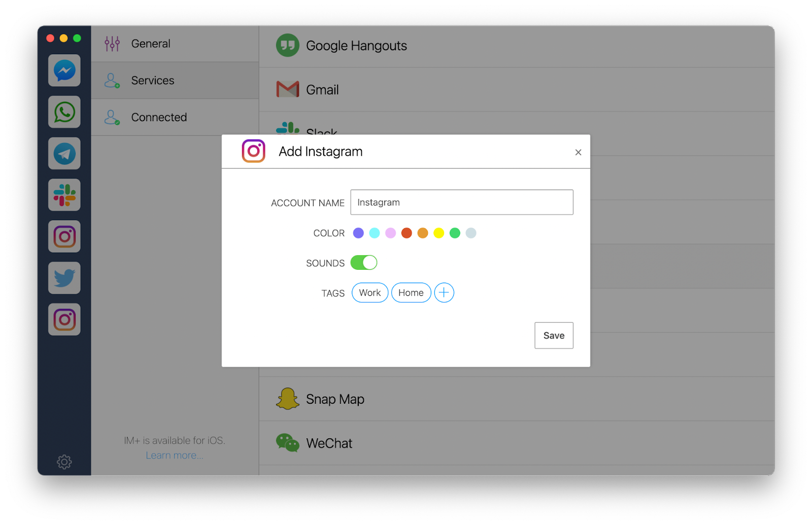
Task: Select the Slack account in sidebar
Action: 64,195
